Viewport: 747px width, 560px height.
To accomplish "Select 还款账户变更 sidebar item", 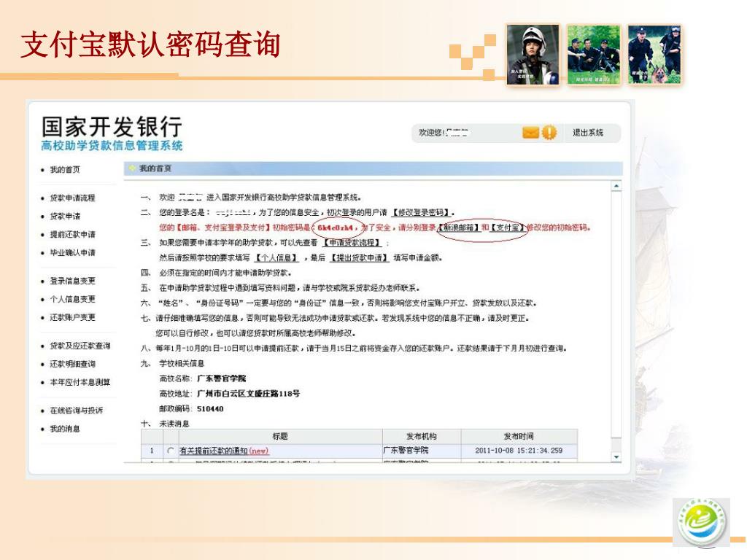I will point(72,317).
